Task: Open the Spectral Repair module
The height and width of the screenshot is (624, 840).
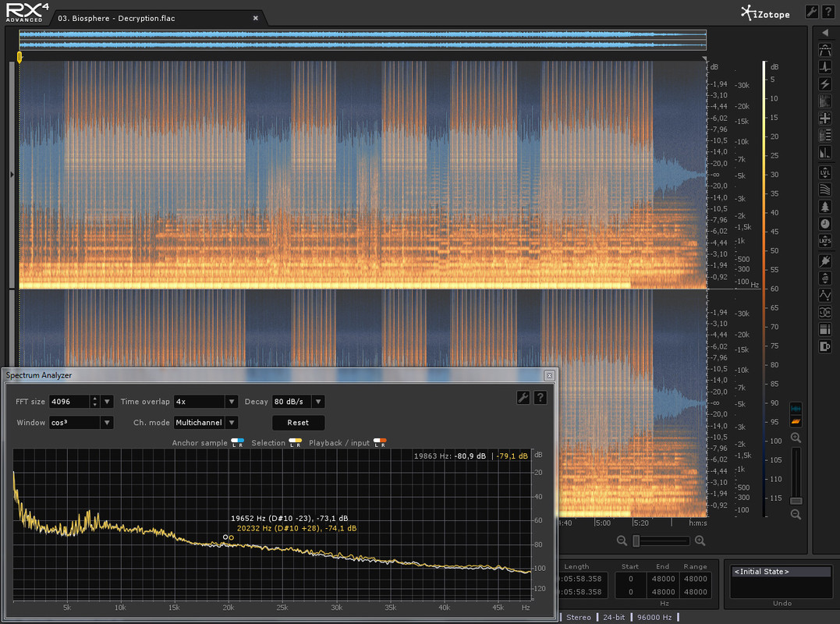Action: [825, 119]
